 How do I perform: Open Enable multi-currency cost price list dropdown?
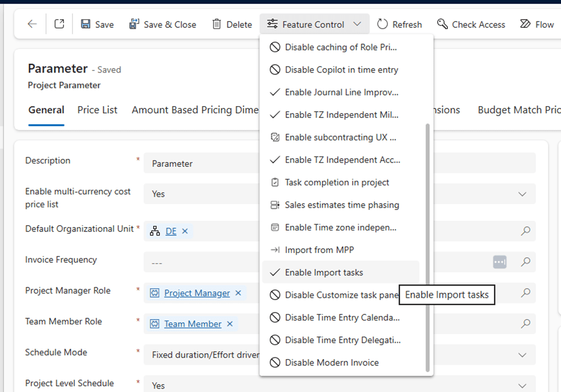[522, 194]
